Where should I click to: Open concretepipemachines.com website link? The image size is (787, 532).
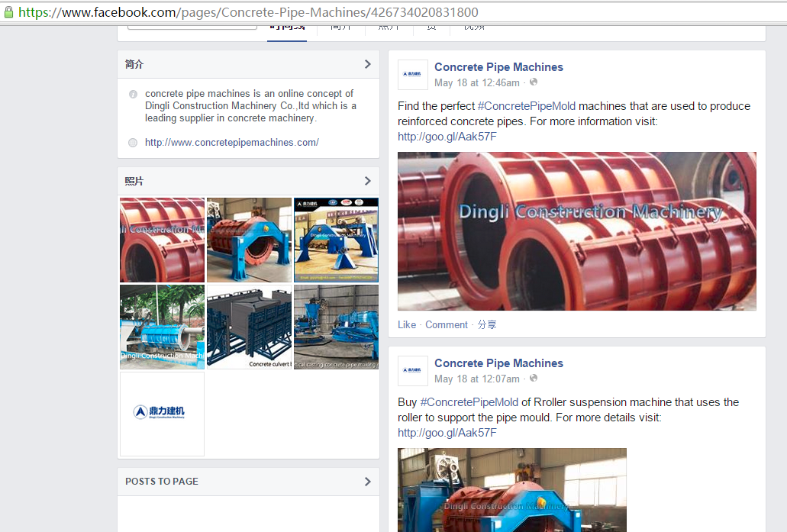pos(232,143)
